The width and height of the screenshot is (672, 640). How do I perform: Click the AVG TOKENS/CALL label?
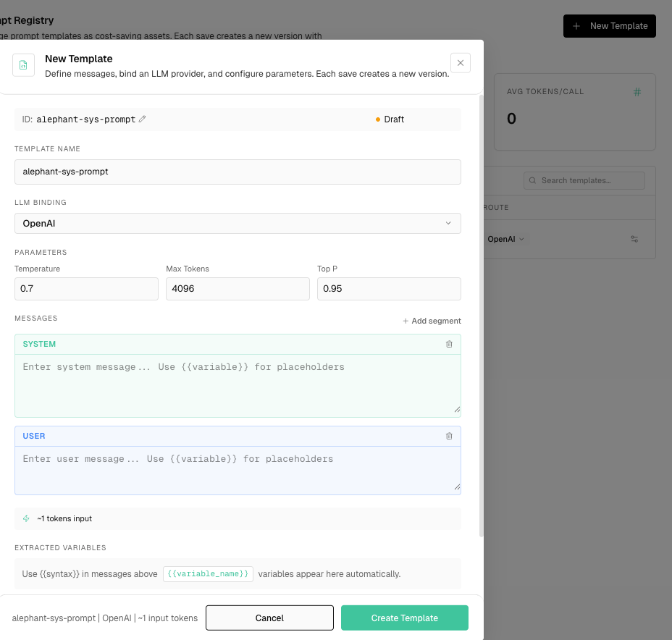pos(545,92)
